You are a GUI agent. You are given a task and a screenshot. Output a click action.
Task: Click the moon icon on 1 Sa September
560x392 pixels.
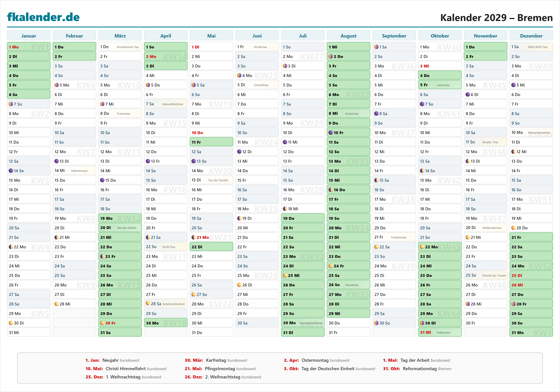tap(376, 47)
